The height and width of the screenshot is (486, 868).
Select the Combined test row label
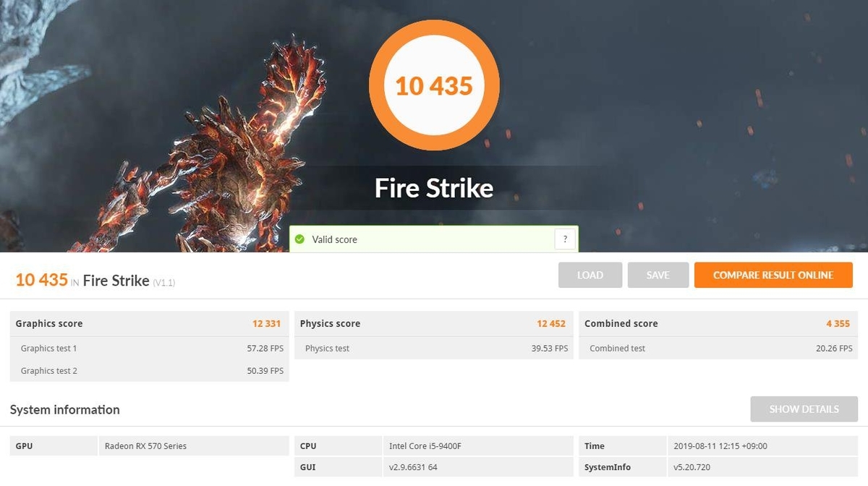click(x=617, y=348)
